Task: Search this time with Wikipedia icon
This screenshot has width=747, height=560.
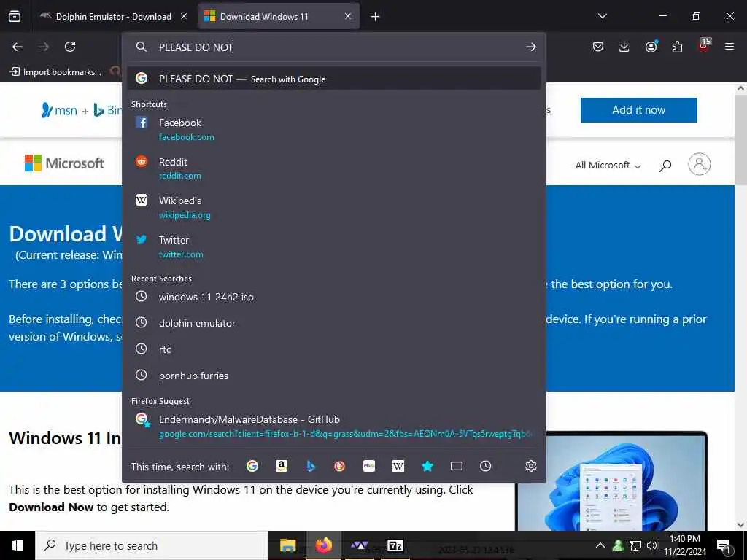Action: tap(398, 466)
